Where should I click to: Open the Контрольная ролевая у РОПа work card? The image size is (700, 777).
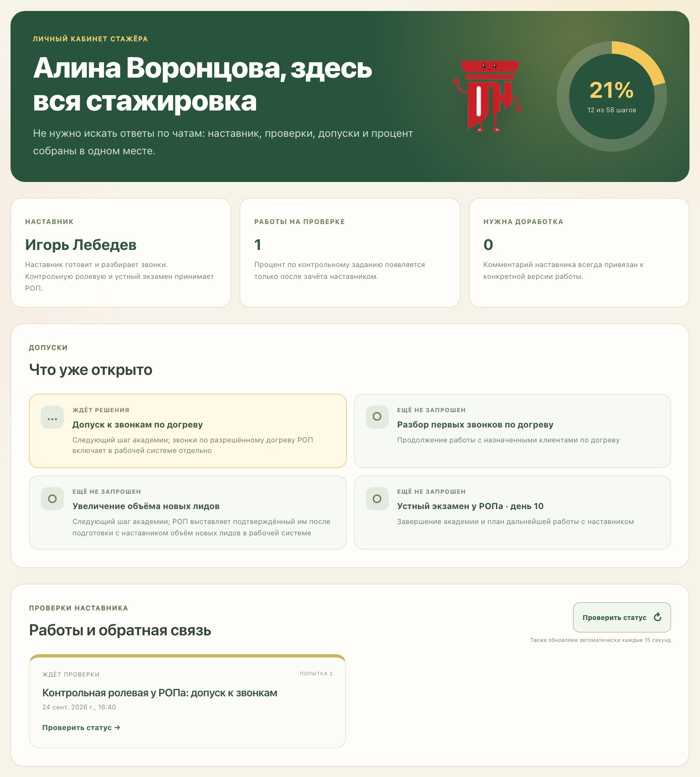tap(187, 701)
